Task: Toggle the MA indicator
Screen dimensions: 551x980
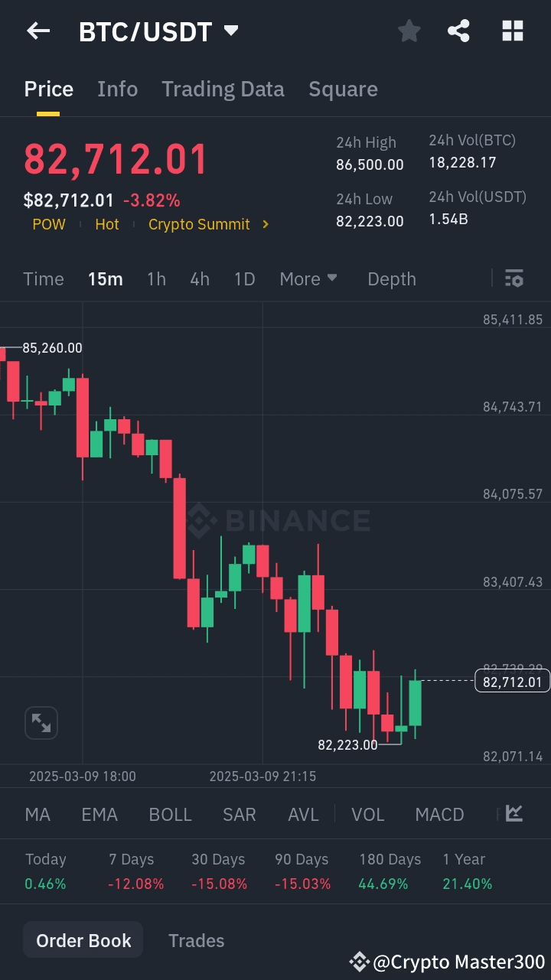Action: click(37, 815)
